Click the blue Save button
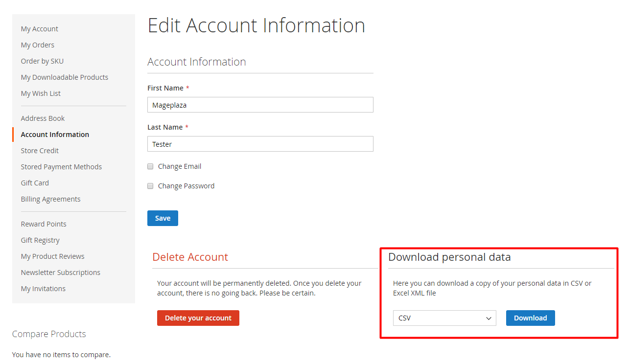The width and height of the screenshot is (629, 364). pyautogui.click(x=163, y=218)
